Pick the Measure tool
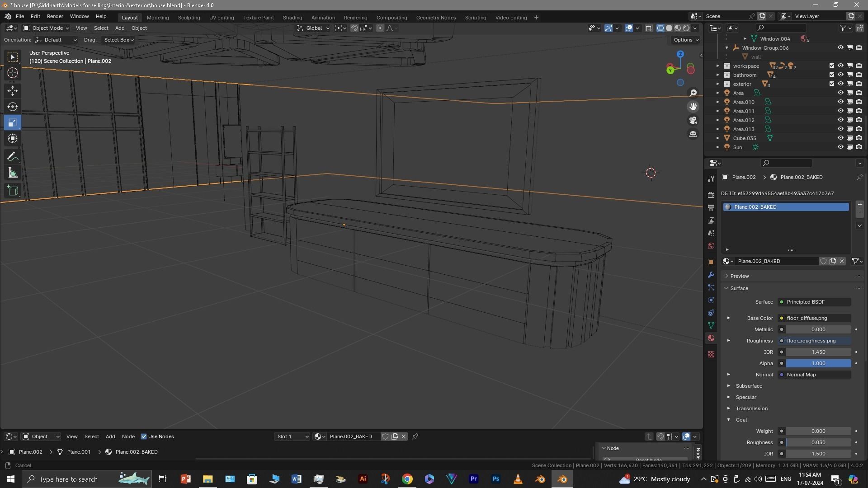Image resolution: width=868 pixels, height=488 pixels. 13,173
